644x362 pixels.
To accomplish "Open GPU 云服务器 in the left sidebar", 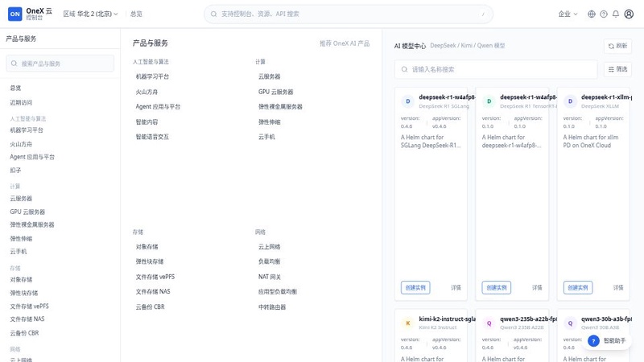I will click(x=27, y=212).
